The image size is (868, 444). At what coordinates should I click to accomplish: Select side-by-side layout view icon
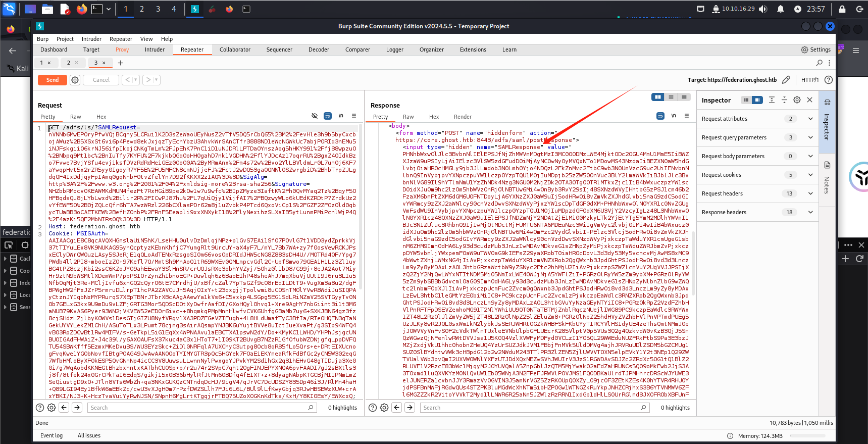coord(657,97)
